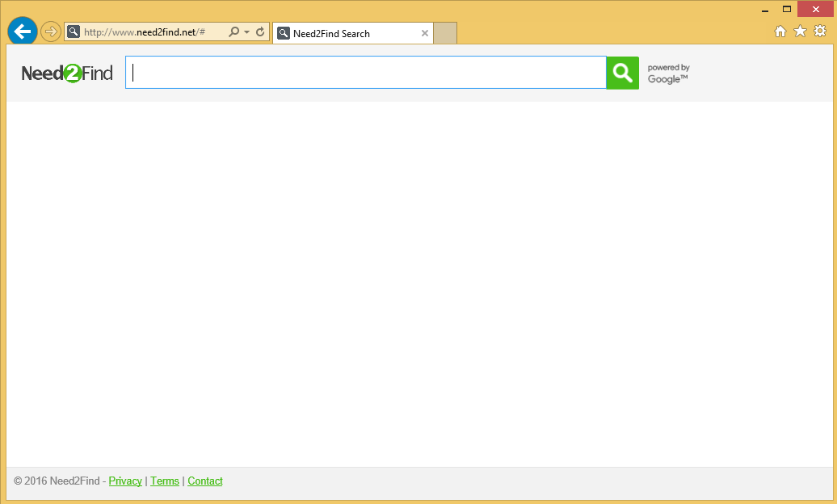The height and width of the screenshot is (504, 837).
Task: Open the Contact page link
Action: point(204,481)
